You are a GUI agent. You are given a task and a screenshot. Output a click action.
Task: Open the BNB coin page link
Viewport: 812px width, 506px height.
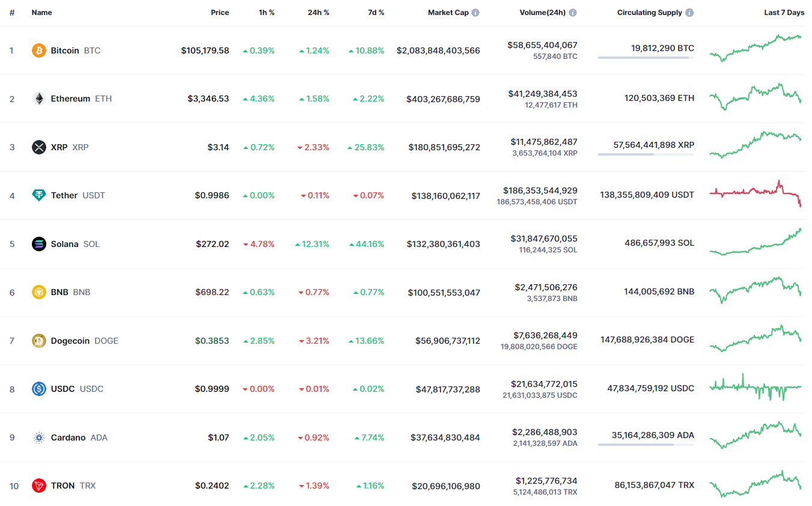(60, 292)
